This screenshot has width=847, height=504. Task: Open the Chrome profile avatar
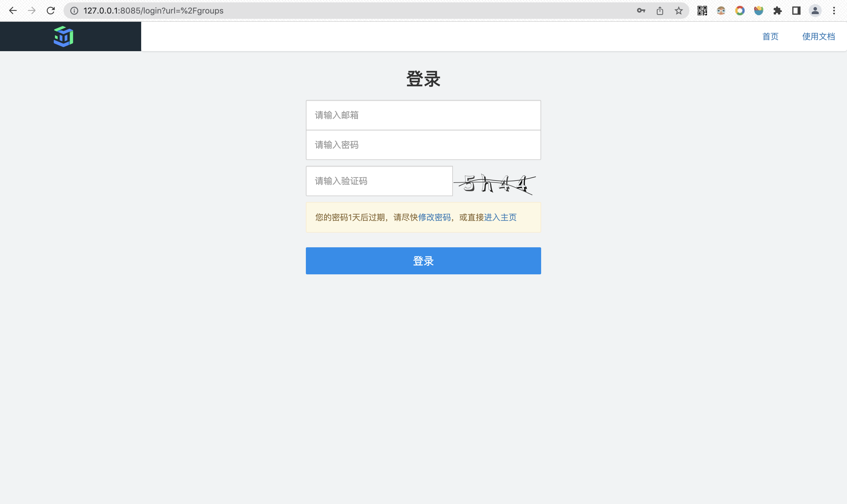[815, 11]
